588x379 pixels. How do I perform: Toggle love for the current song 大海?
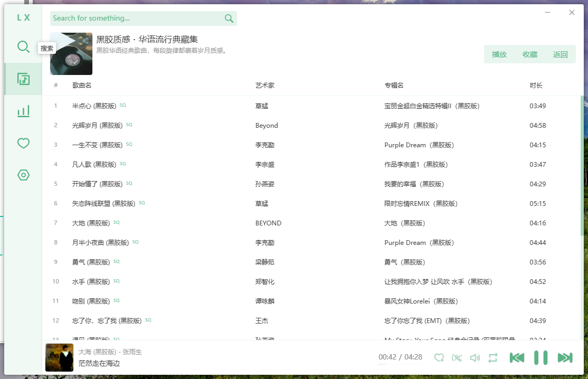[439, 357]
